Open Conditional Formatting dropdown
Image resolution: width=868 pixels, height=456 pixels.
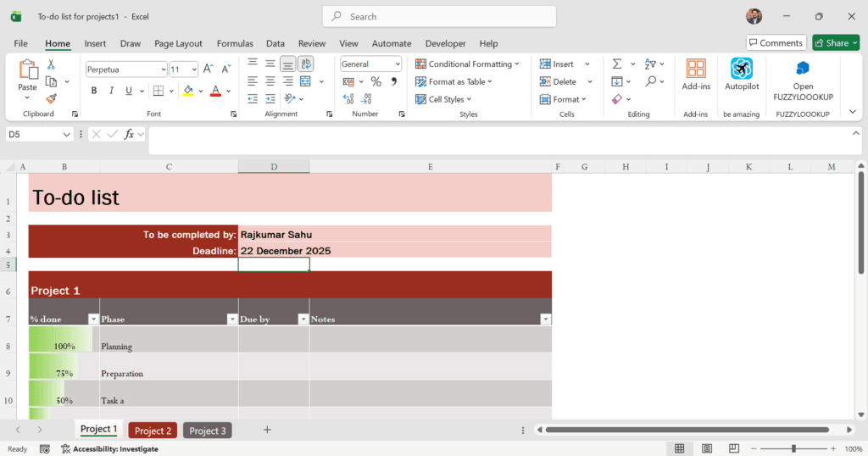click(x=467, y=64)
